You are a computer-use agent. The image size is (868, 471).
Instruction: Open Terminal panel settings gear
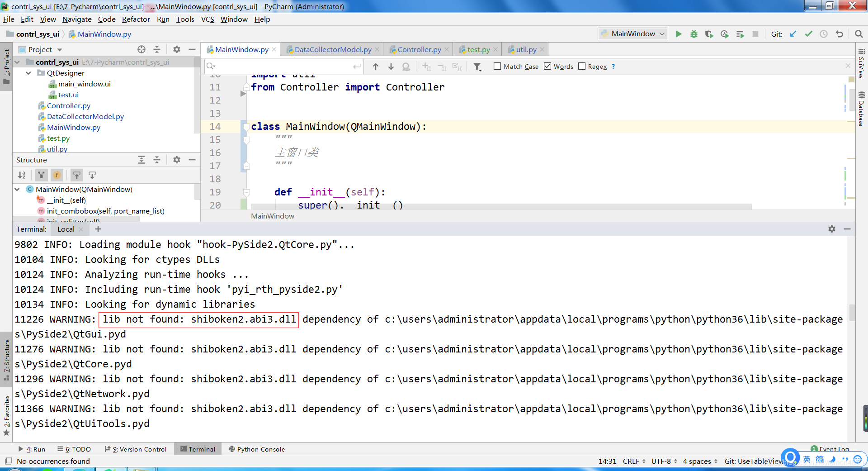point(832,229)
